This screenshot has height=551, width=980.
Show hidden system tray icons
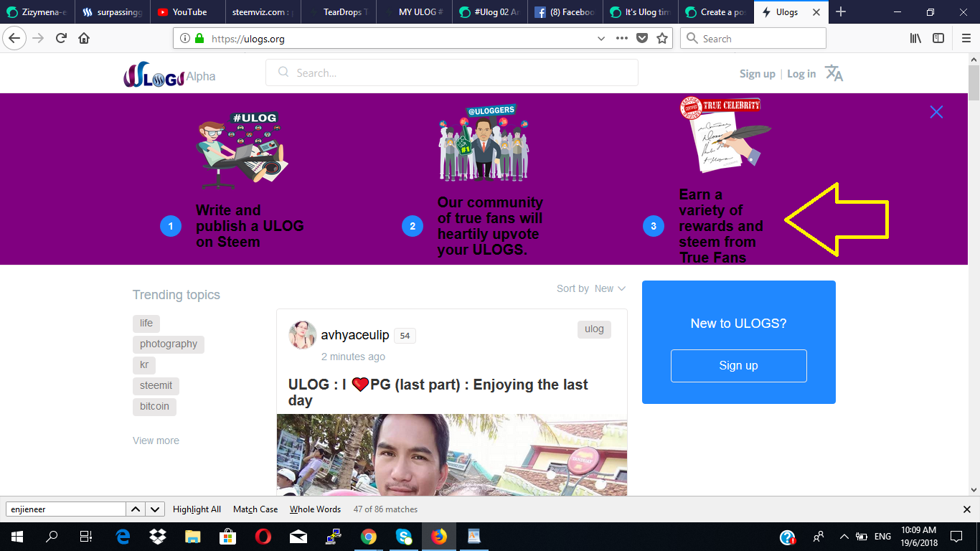click(x=844, y=536)
